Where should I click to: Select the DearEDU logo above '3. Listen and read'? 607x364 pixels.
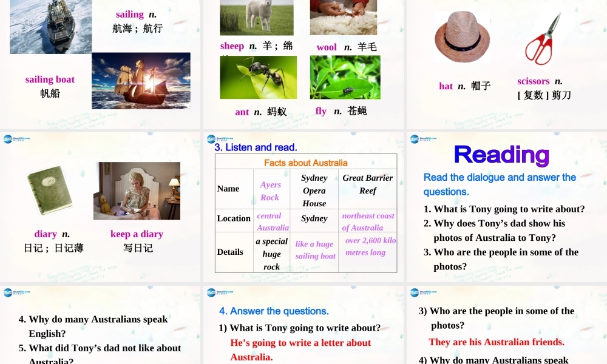tap(212, 139)
